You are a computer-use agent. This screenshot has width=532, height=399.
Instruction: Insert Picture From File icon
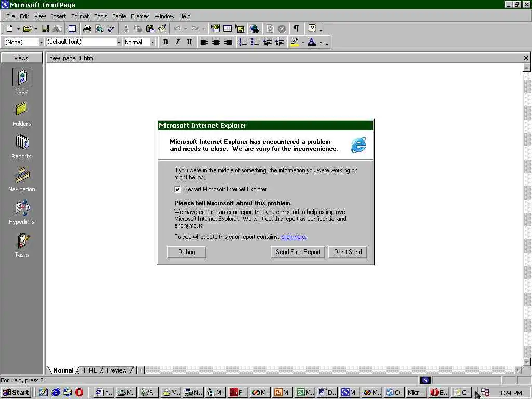(x=240, y=29)
